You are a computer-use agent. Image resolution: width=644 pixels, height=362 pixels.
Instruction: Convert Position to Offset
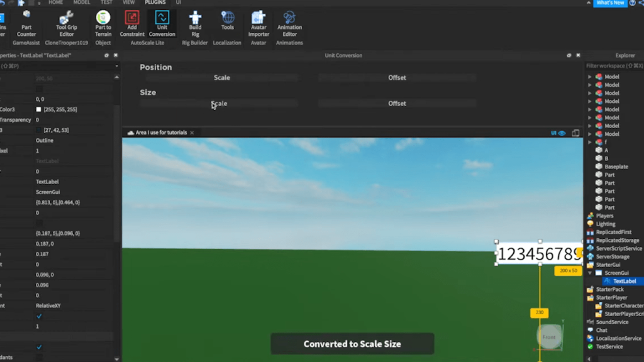pos(397,77)
